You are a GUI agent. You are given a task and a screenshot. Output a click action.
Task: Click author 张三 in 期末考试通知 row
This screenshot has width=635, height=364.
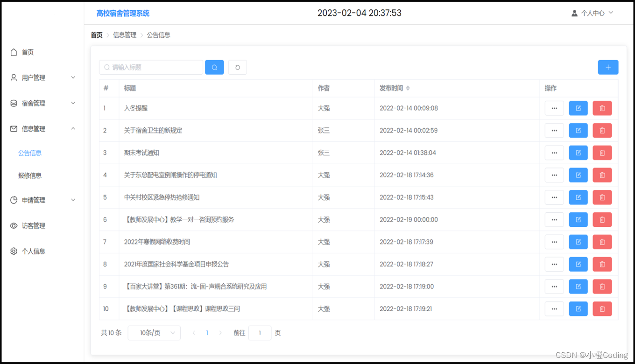(x=324, y=153)
